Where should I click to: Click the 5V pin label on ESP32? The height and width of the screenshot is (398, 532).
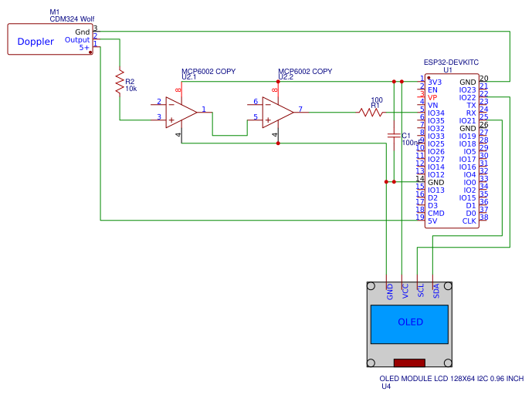pos(432,221)
